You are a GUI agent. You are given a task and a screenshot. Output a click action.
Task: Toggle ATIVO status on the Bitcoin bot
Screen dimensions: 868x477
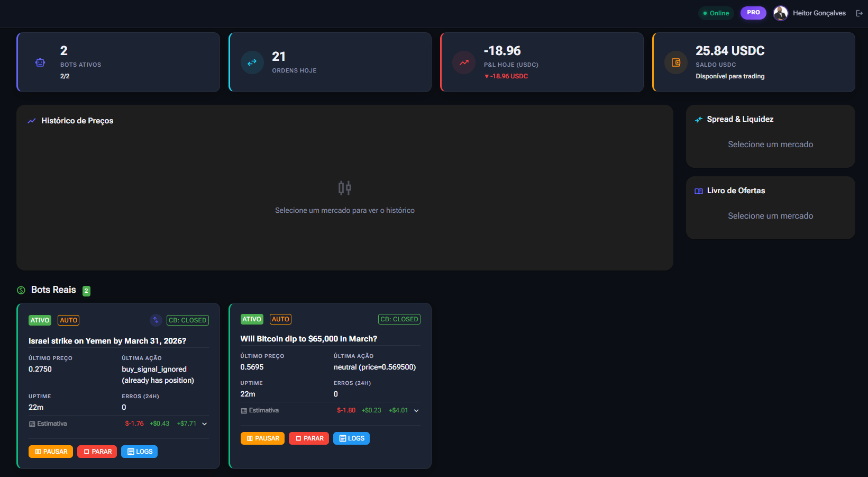[x=252, y=319]
